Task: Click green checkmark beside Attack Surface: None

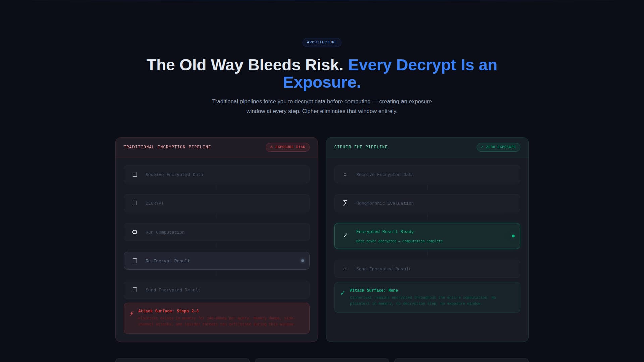Action: tap(342, 293)
